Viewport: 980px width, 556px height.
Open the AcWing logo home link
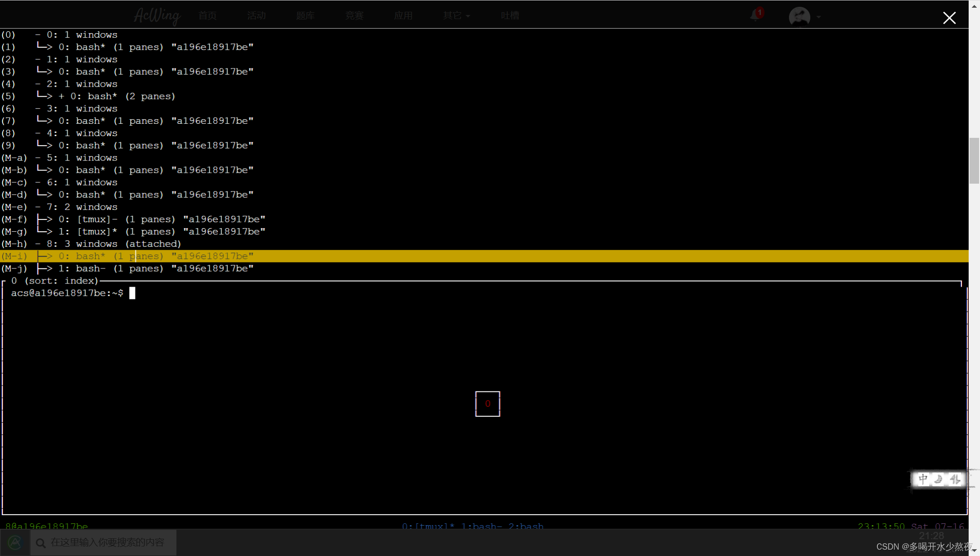point(157,16)
